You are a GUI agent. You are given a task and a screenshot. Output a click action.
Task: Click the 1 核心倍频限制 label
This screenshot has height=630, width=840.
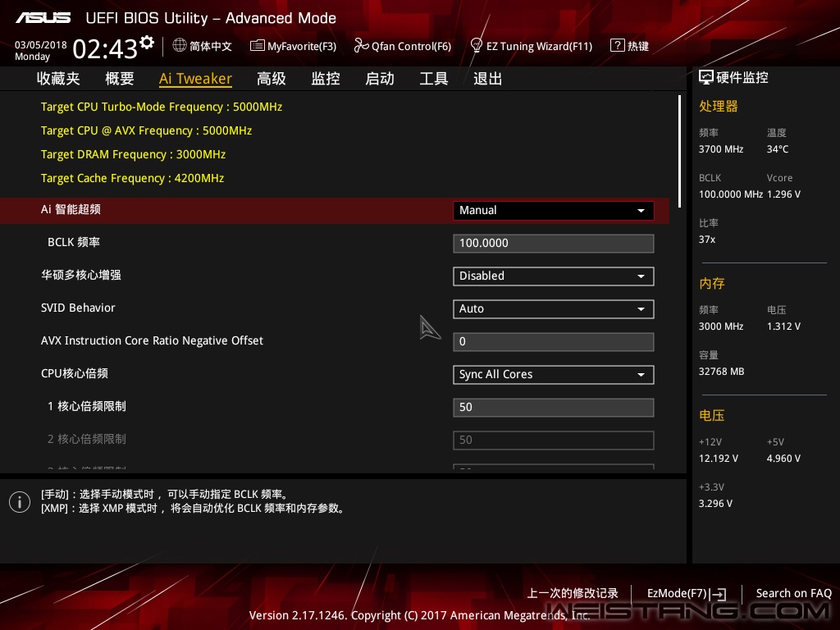[87, 406]
